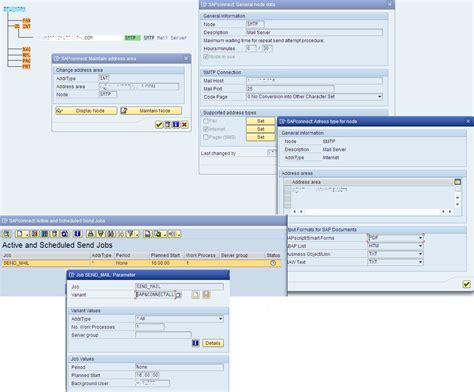Screen dimensions: 474x392
Task: Click the search help icon next to Variant field
Action: (178, 295)
